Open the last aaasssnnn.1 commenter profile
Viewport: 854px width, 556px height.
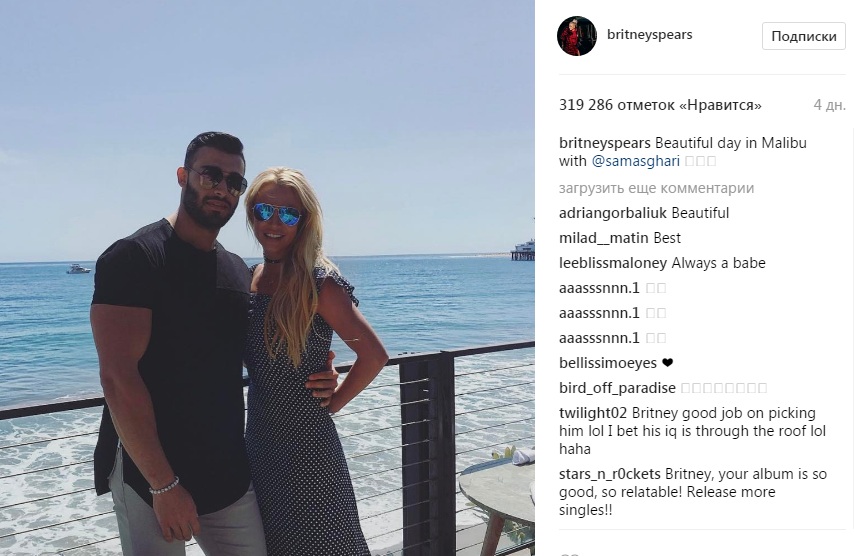[x=599, y=338]
